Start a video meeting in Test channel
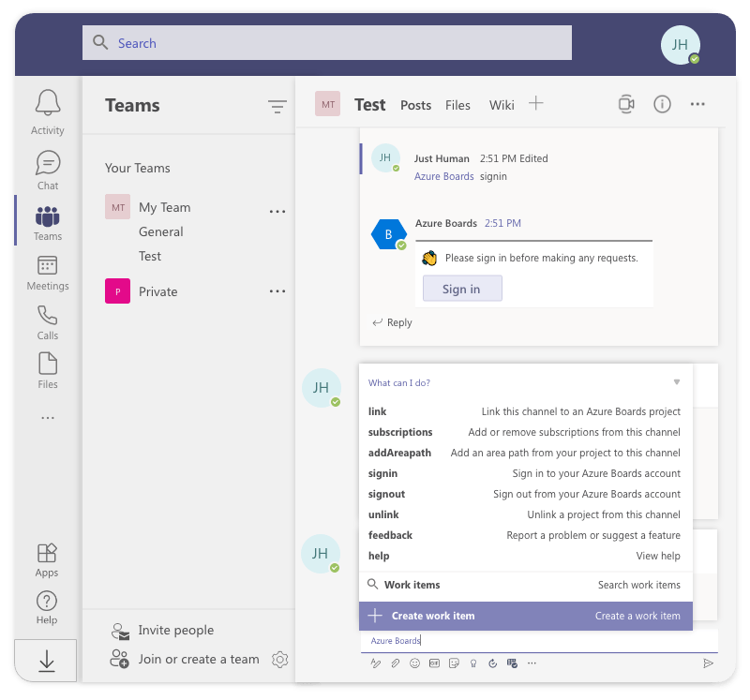The image size is (750, 700). 625,105
